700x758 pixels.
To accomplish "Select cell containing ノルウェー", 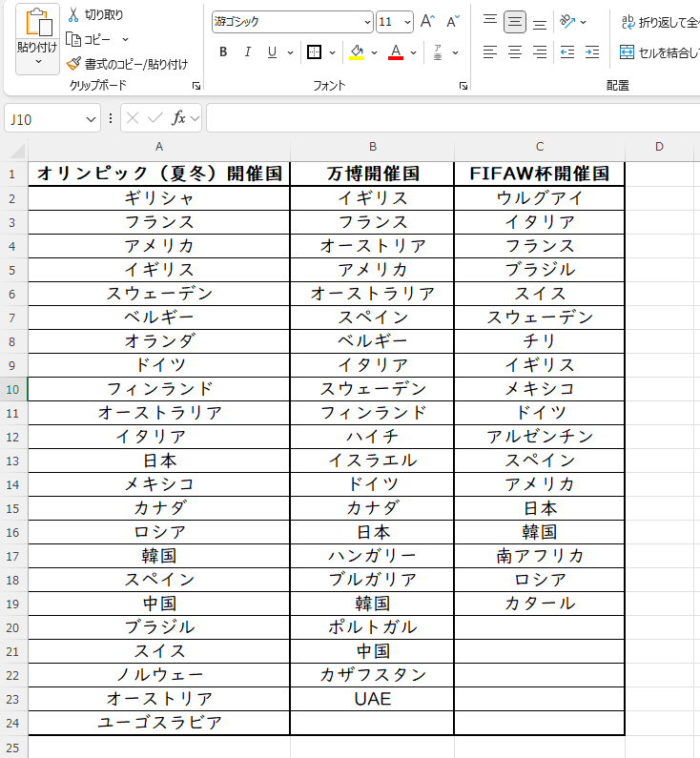I will [x=159, y=675].
